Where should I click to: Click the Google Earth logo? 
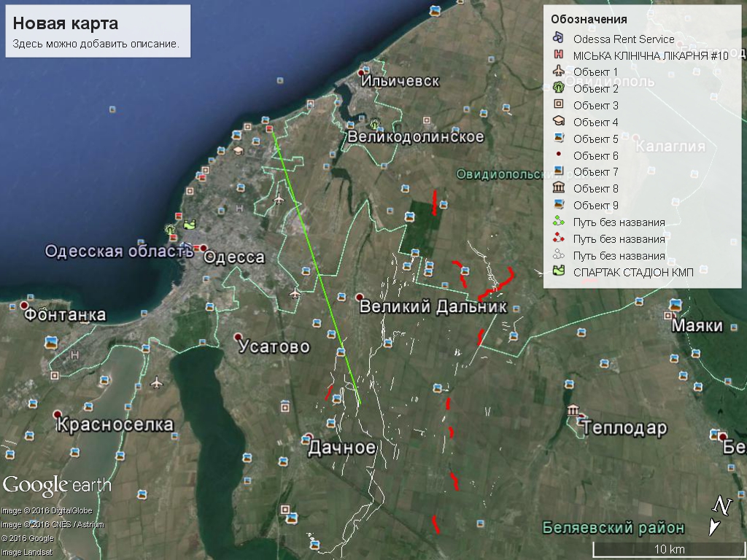57,485
